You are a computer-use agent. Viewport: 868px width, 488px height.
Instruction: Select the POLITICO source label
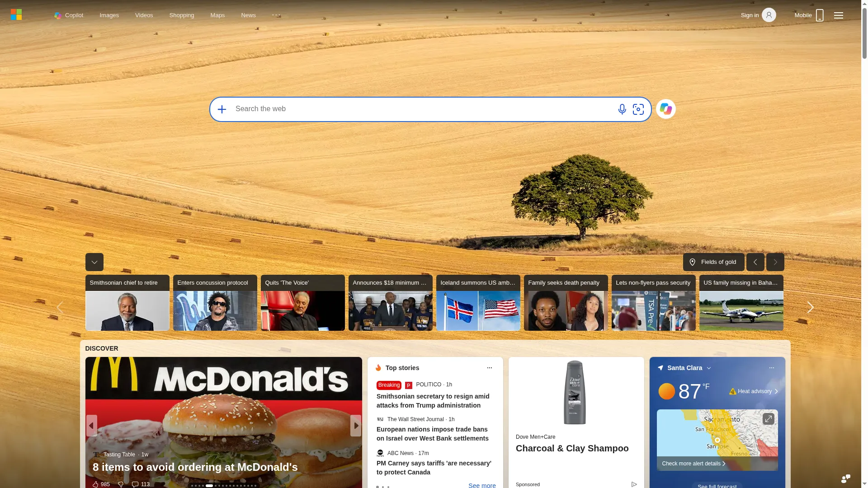[x=429, y=385]
